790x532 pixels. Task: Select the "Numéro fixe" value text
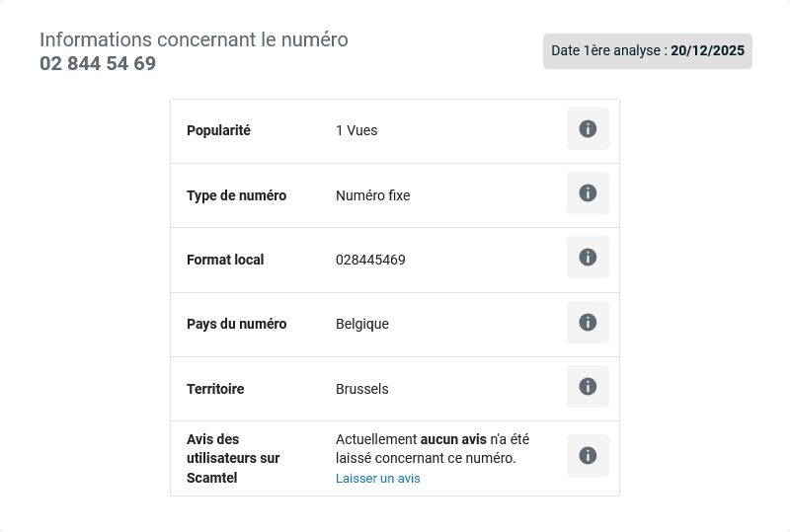(373, 195)
